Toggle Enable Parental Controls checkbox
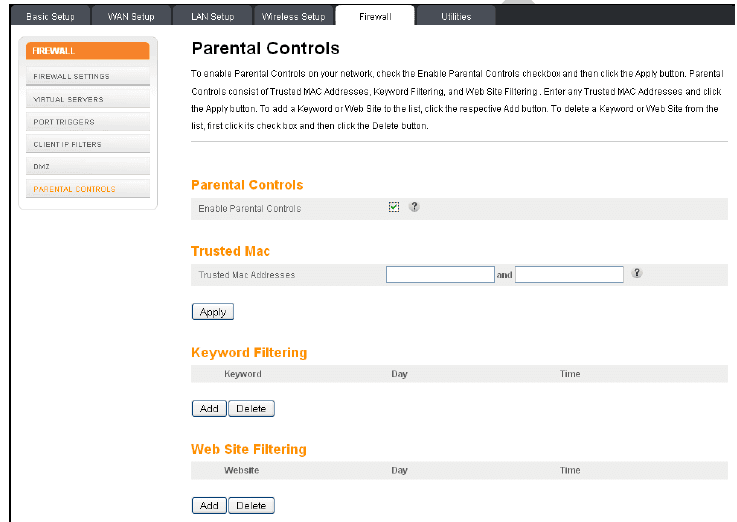 point(394,208)
